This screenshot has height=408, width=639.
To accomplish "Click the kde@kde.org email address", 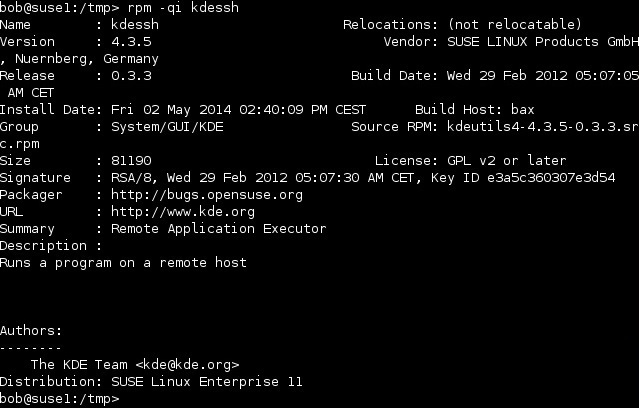I will coord(187,364).
